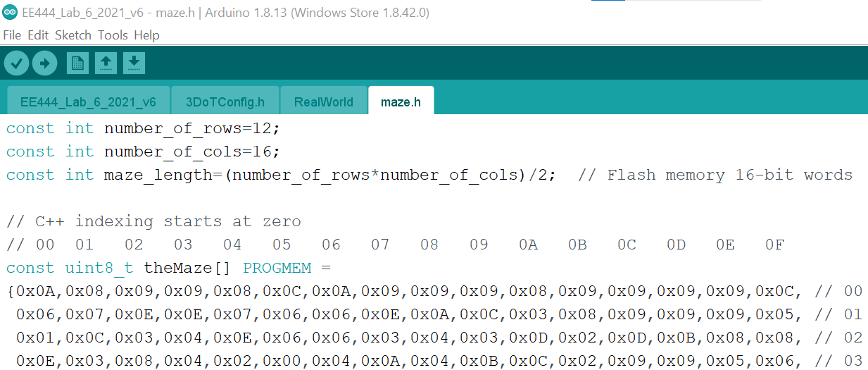
Task: Click the Upload arrow toolbar icon
Action: pyautogui.click(x=44, y=63)
